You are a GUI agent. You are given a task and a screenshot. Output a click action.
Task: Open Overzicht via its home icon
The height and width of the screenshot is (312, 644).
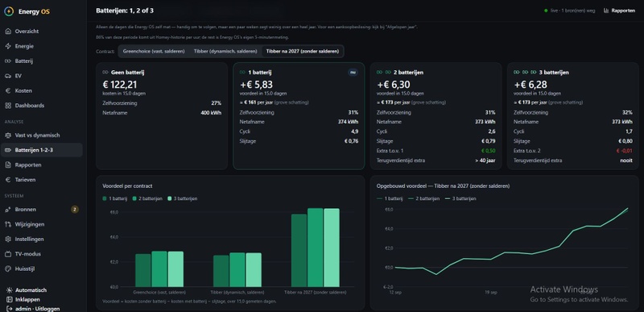point(8,31)
